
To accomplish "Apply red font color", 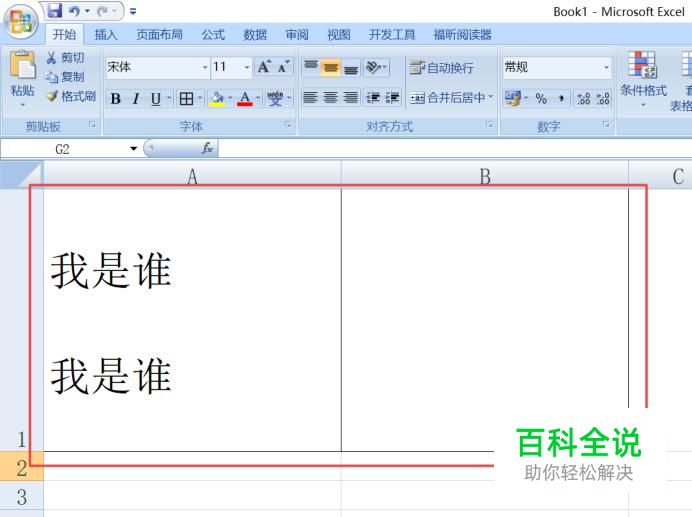I will pyautogui.click(x=245, y=98).
